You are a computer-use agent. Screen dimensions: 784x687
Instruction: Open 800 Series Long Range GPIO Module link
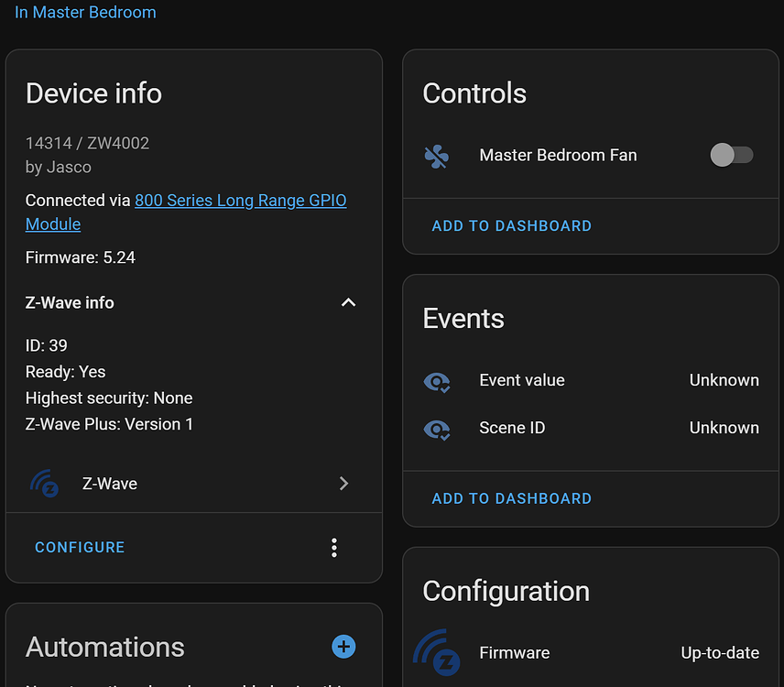click(240, 201)
